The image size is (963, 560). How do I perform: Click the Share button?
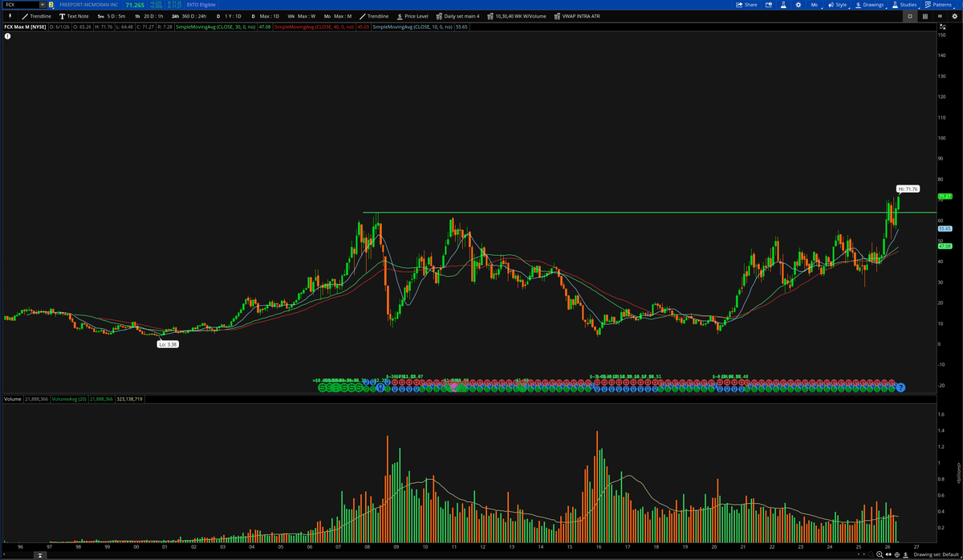pos(746,5)
